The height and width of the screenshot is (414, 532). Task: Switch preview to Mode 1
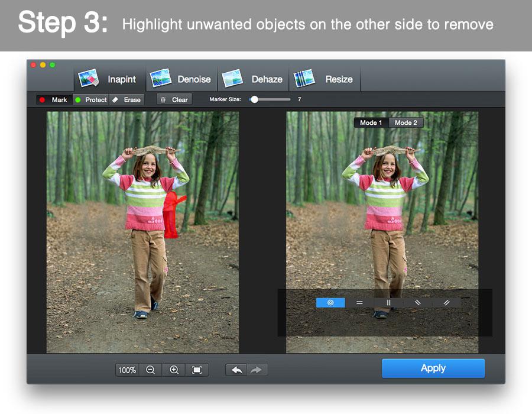(371, 122)
